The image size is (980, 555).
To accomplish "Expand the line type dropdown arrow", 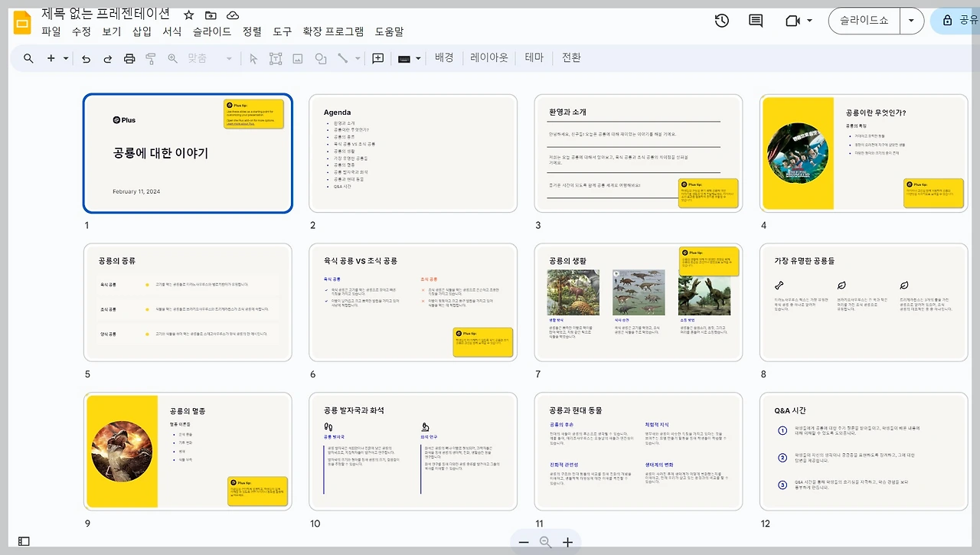I will tap(356, 58).
